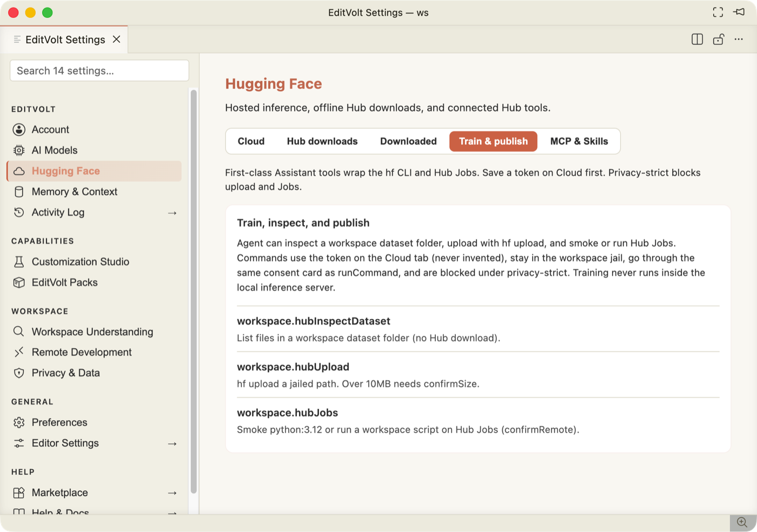Go to Workspace Understanding
Viewport: 757px width, 532px height.
pyautogui.click(x=94, y=331)
